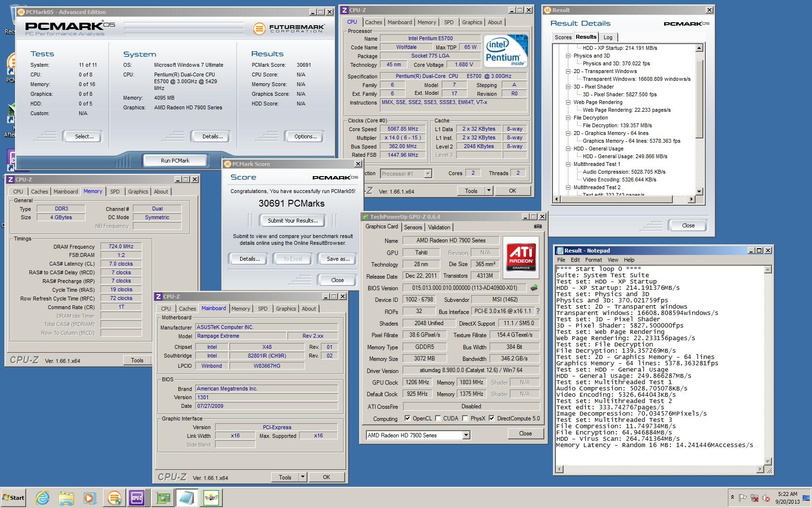Click Save as... in PCMark Score dialog

(338, 259)
